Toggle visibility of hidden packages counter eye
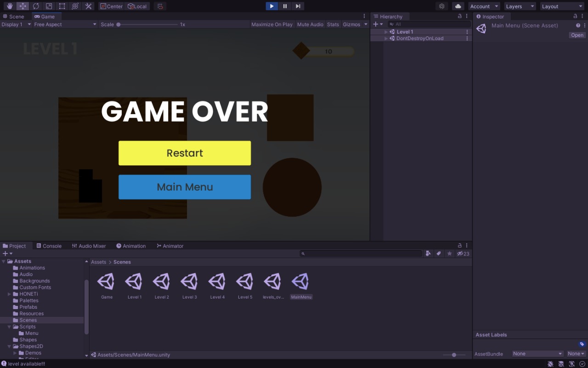 463,253
